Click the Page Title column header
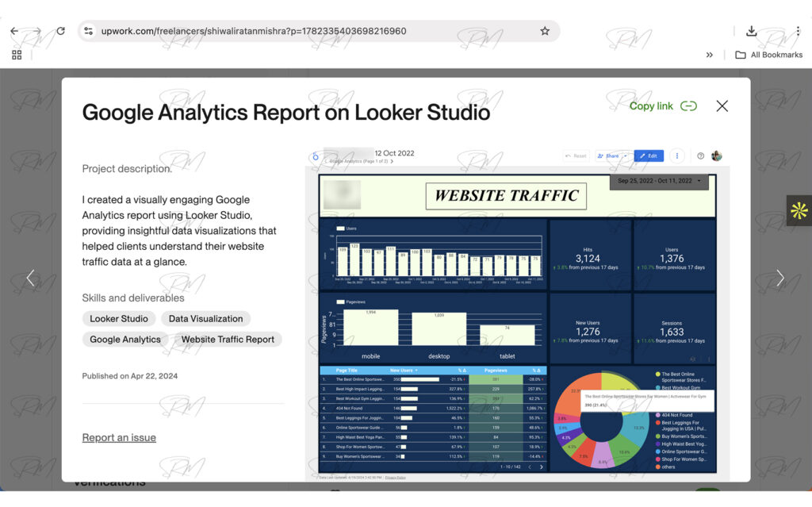The height and width of the screenshot is (507, 812). pos(347,371)
